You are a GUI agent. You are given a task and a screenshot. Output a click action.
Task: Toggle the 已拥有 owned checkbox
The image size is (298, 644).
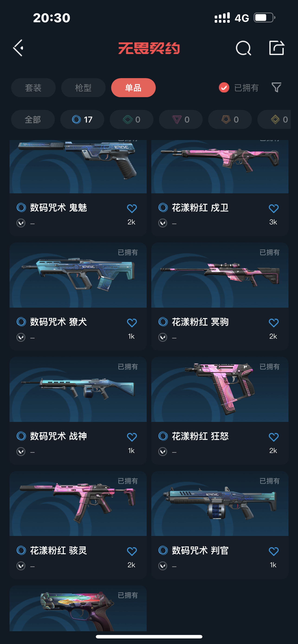(x=224, y=87)
